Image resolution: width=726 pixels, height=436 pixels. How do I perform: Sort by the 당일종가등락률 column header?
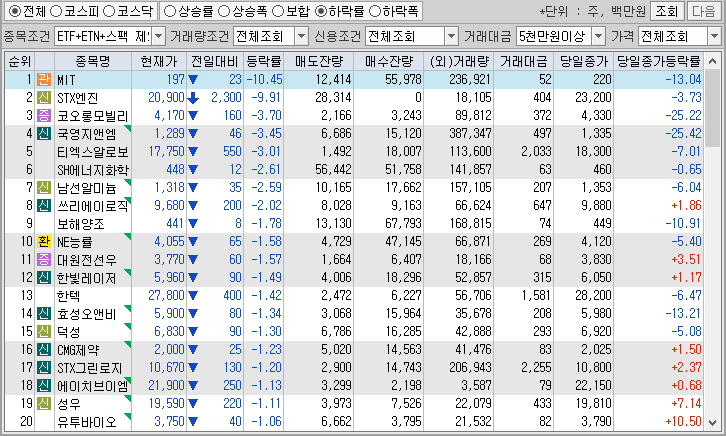point(658,61)
